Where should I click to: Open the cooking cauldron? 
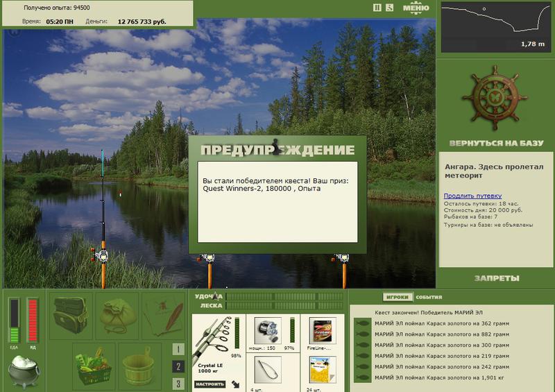24,372
